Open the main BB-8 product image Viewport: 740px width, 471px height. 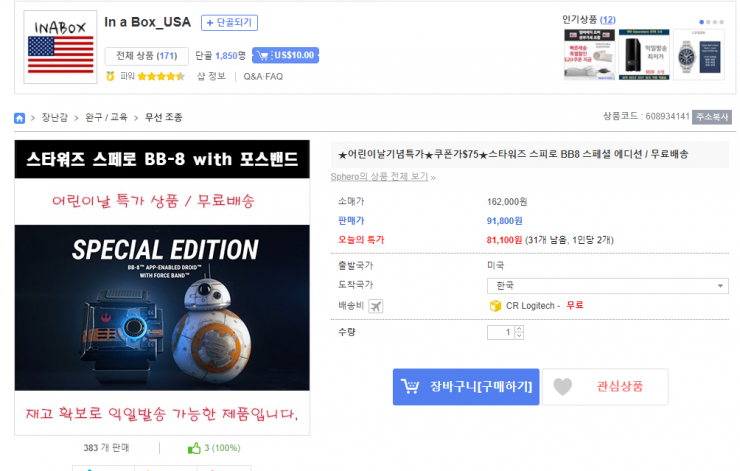[162, 287]
